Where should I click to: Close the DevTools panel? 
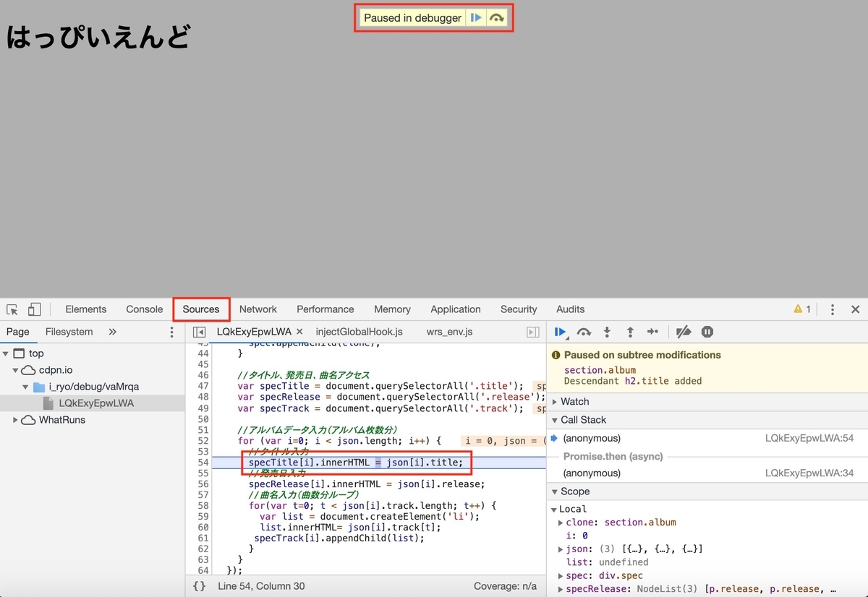(x=855, y=309)
